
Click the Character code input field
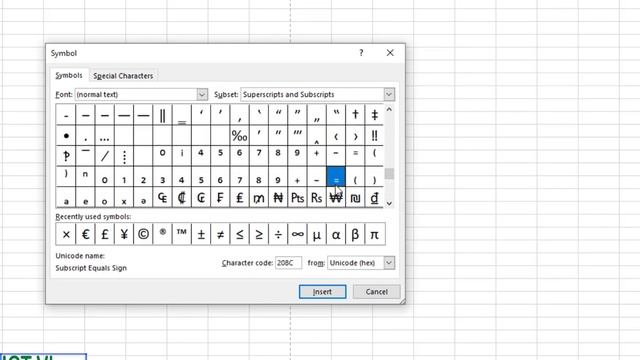[289, 263]
